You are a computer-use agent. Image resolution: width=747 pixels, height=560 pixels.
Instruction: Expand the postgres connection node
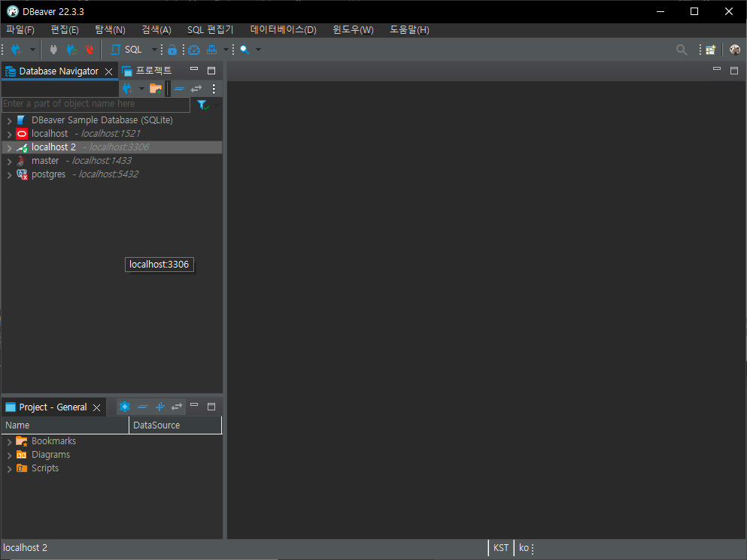tap(9, 174)
